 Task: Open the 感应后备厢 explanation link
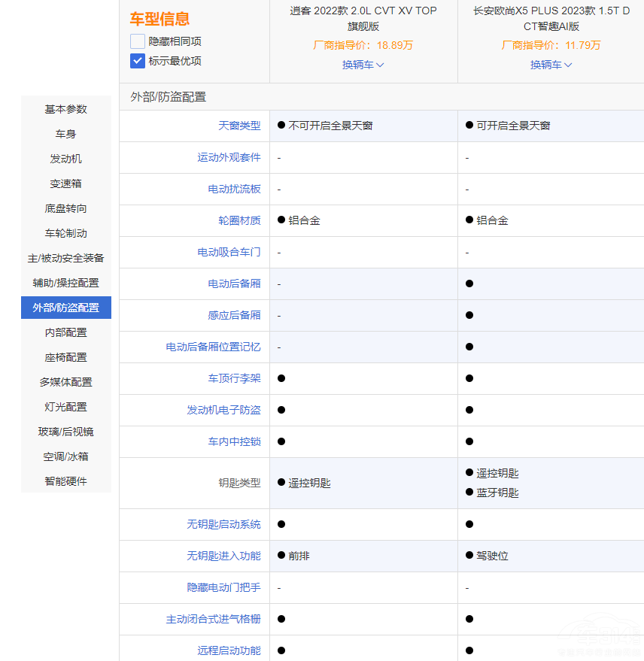(x=235, y=315)
